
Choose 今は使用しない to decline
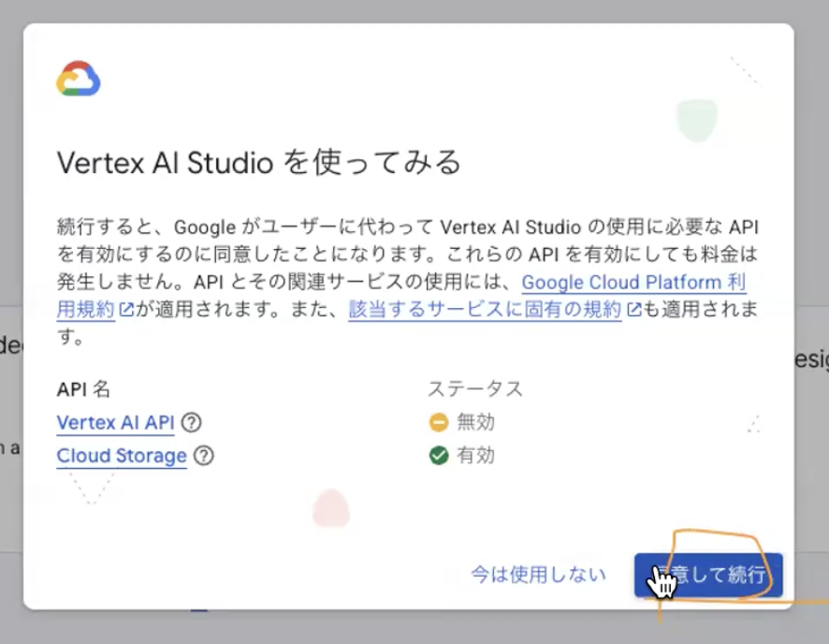(x=536, y=575)
